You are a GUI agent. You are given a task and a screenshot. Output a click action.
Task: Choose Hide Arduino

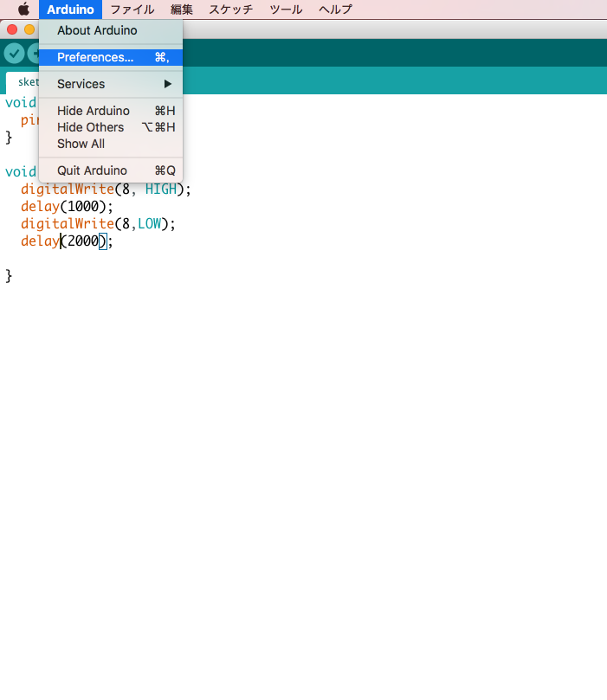111,111
